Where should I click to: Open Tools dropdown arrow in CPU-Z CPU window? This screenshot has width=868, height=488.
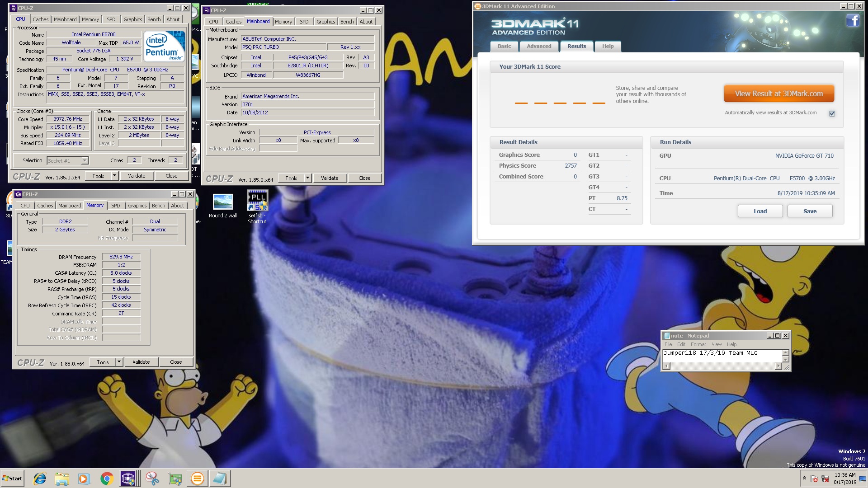(x=114, y=176)
